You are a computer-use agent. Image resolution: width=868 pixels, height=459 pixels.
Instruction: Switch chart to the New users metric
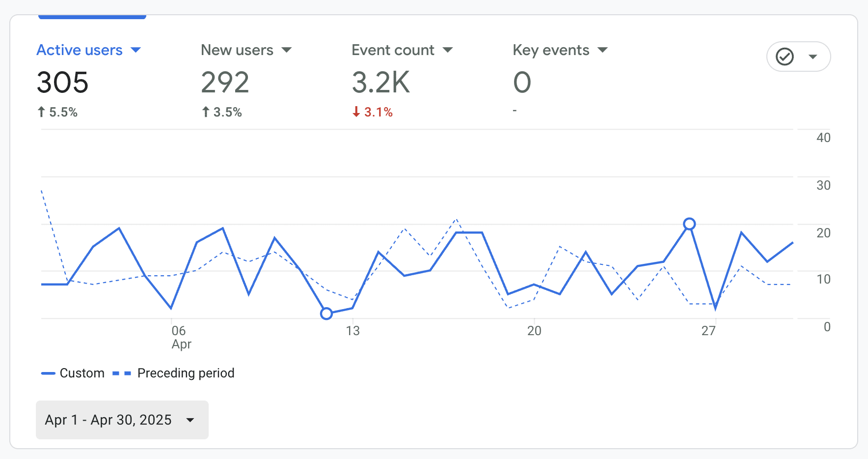coord(237,50)
